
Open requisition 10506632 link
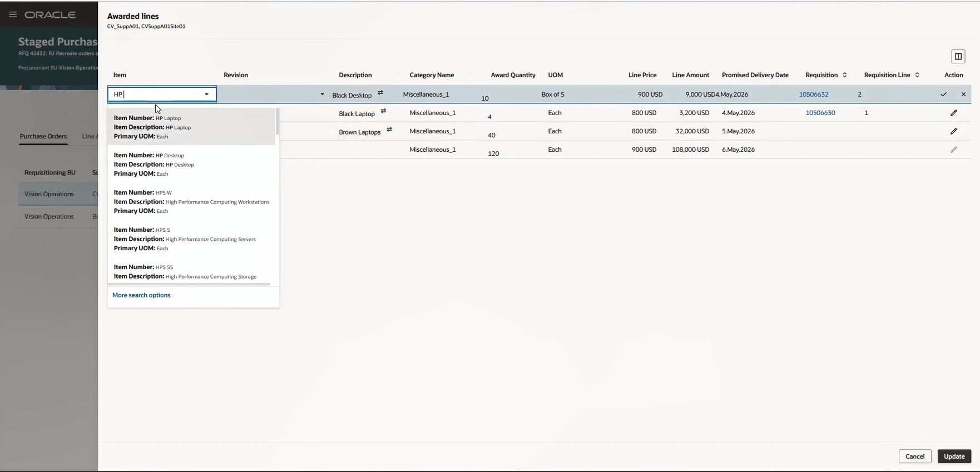pos(814,95)
